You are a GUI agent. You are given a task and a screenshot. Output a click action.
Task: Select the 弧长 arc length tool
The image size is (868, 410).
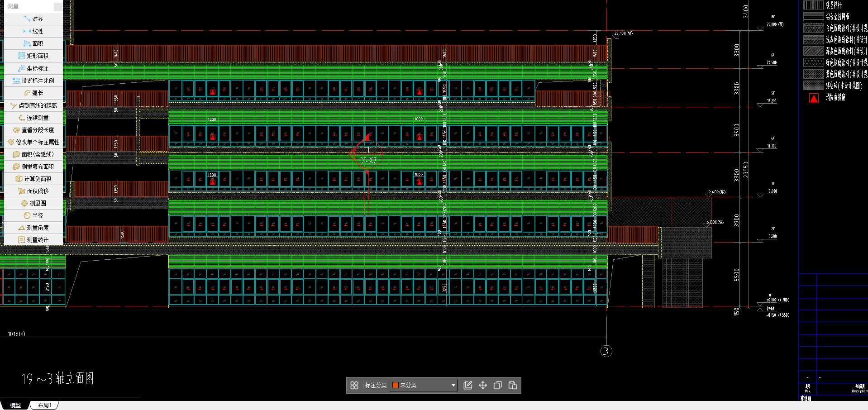pyautogui.click(x=33, y=93)
